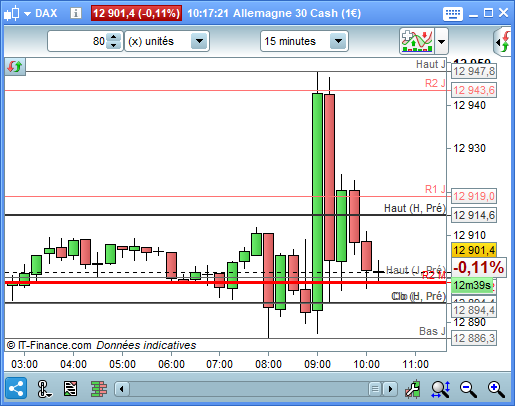Open the add indicator button
This screenshot has width=515, height=406.
[417, 41]
